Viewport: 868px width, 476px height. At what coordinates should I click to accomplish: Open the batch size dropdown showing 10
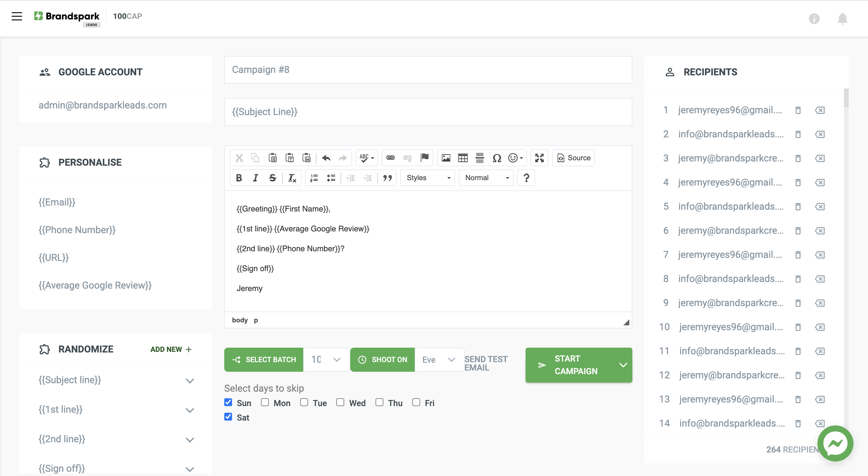325,359
